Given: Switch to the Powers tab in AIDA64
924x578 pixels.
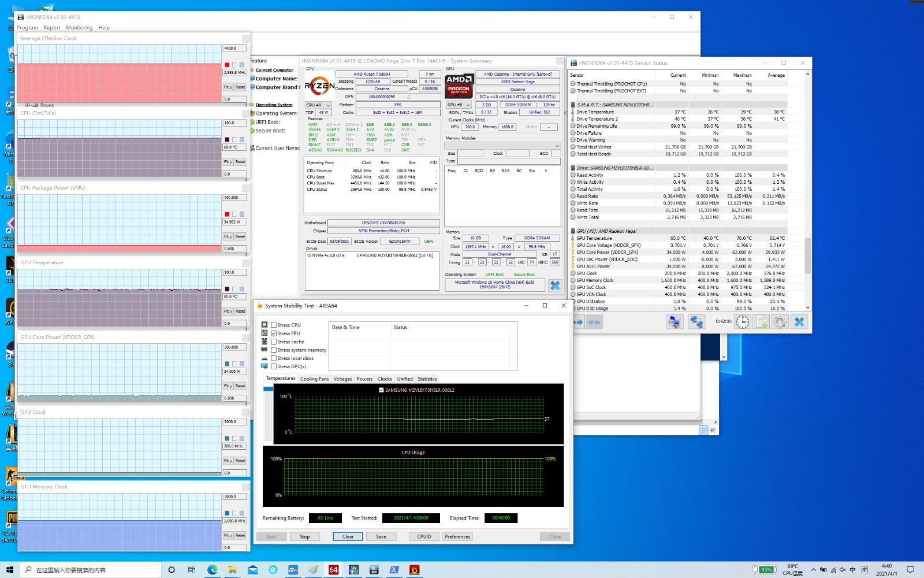Looking at the screenshot, I should 364,379.
